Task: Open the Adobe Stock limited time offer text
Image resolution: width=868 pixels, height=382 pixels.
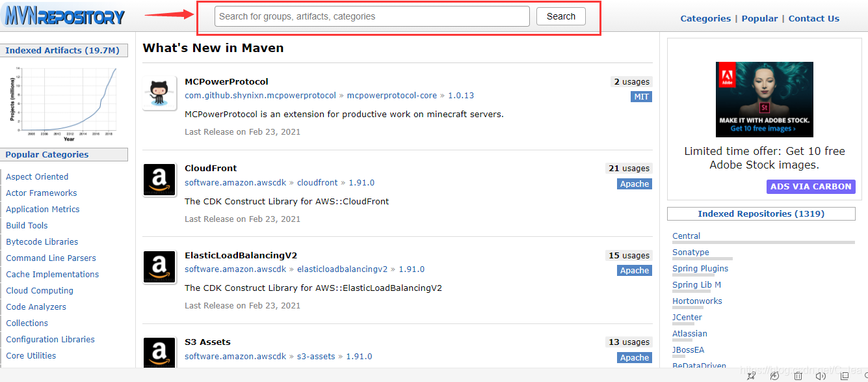Action: [764, 157]
